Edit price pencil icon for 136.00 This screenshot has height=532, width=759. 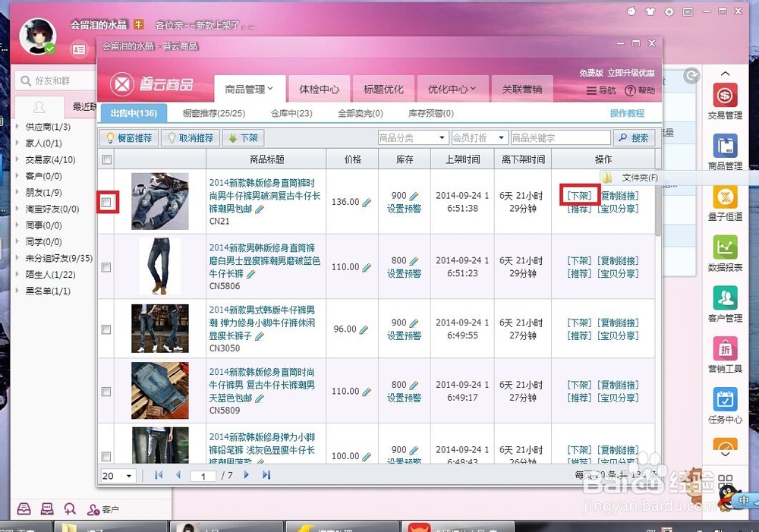[x=367, y=203]
